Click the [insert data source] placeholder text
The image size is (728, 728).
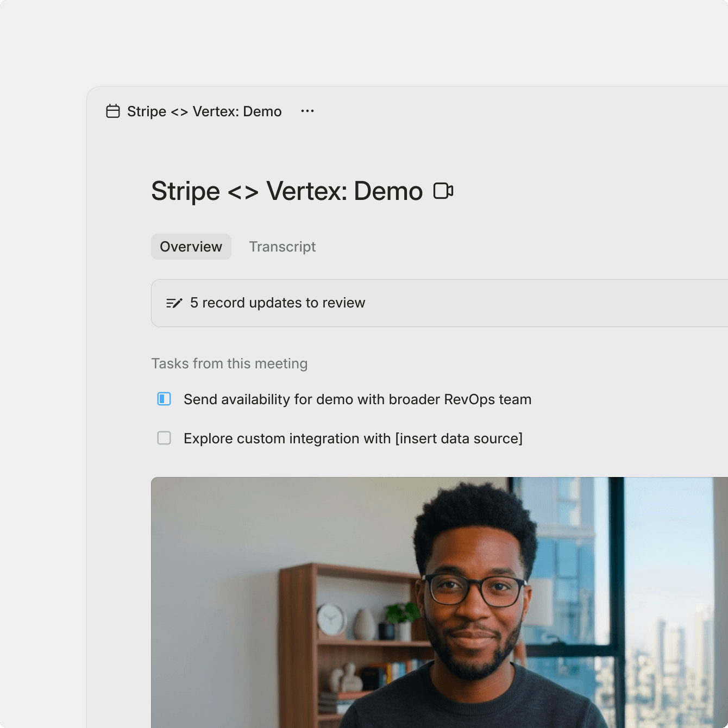pos(459,438)
